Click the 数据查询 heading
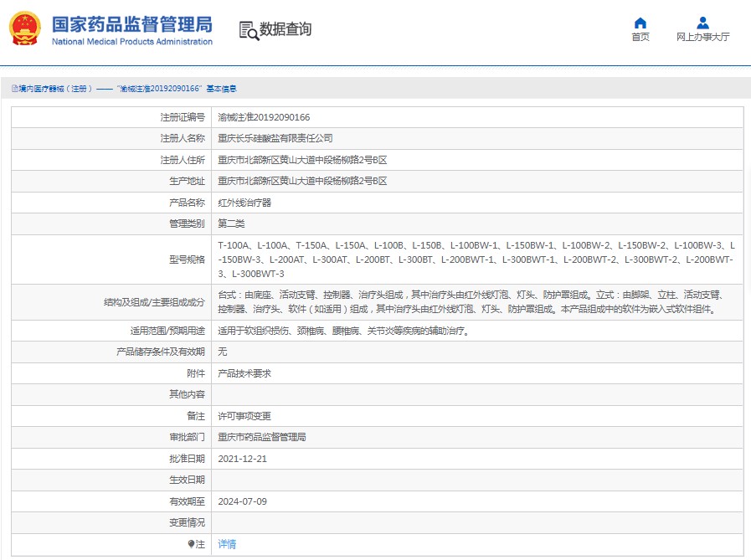751x560 pixels. point(285,29)
